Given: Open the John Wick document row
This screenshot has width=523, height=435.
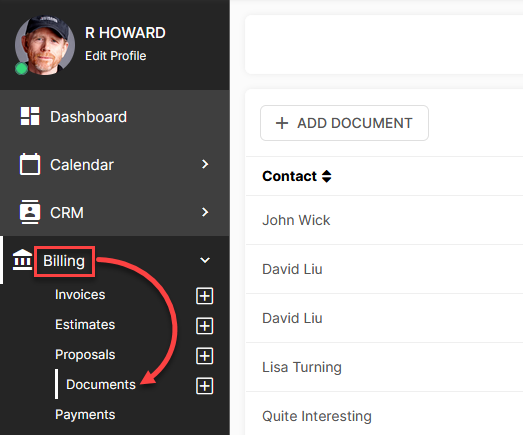Looking at the screenshot, I should click(384, 220).
